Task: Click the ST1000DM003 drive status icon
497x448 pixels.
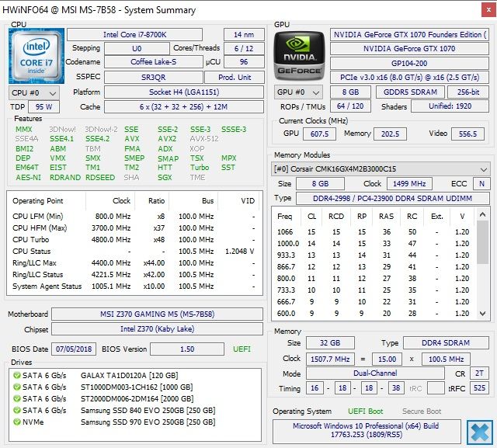Action: tap(16, 387)
